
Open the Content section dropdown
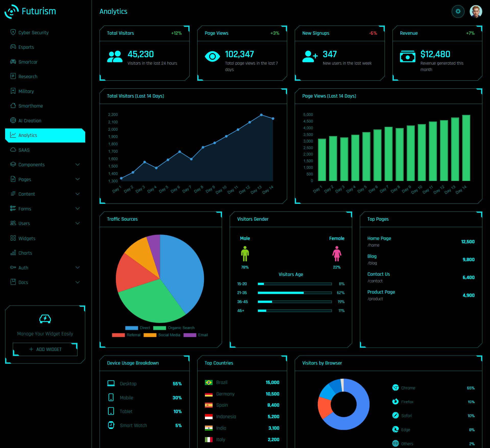point(45,194)
